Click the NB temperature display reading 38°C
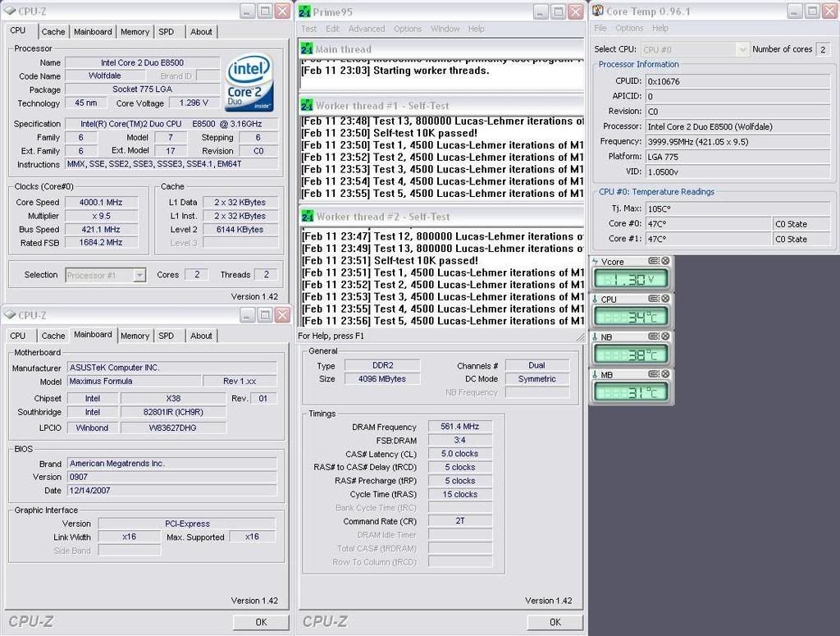 631,354
